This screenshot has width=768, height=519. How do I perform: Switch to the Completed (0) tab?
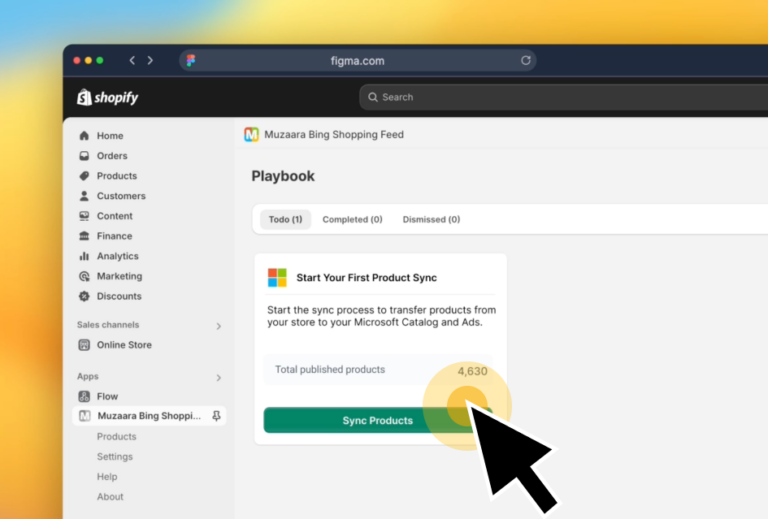[352, 219]
